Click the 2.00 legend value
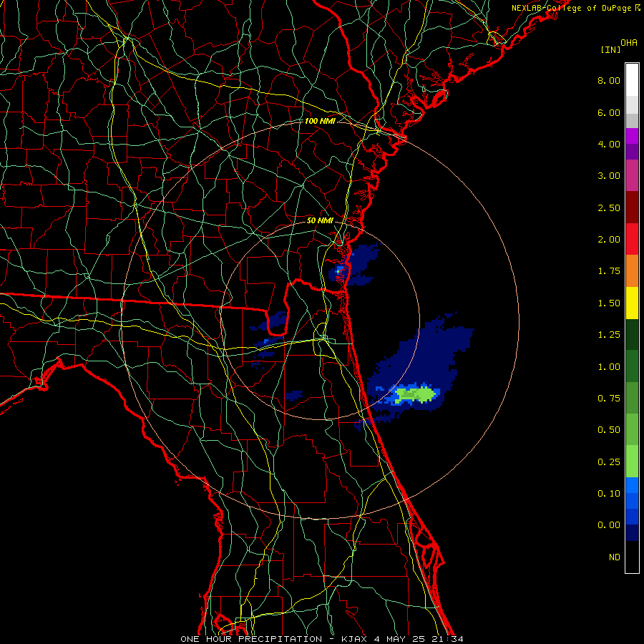Screen dimensions: 644x644 (x=609, y=240)
